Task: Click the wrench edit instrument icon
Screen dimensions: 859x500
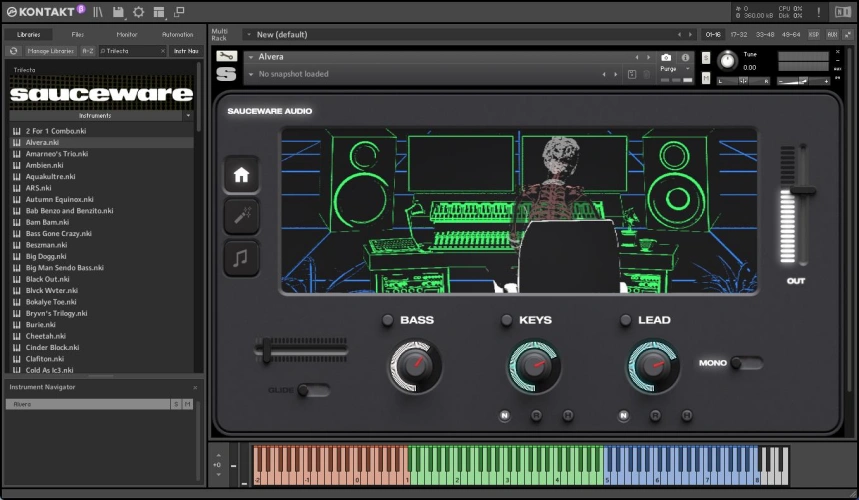Action: pyautogui.click(x=226, y=56)
